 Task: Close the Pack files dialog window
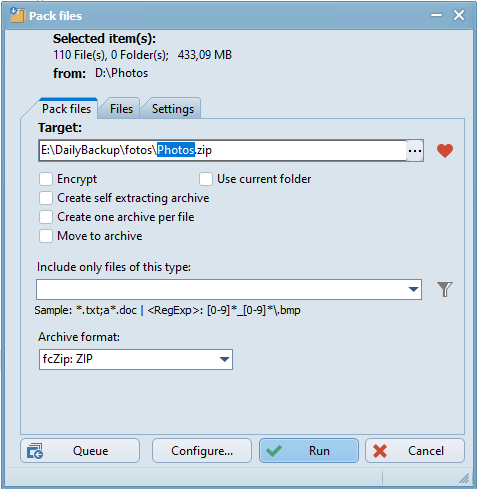[459, 15]
